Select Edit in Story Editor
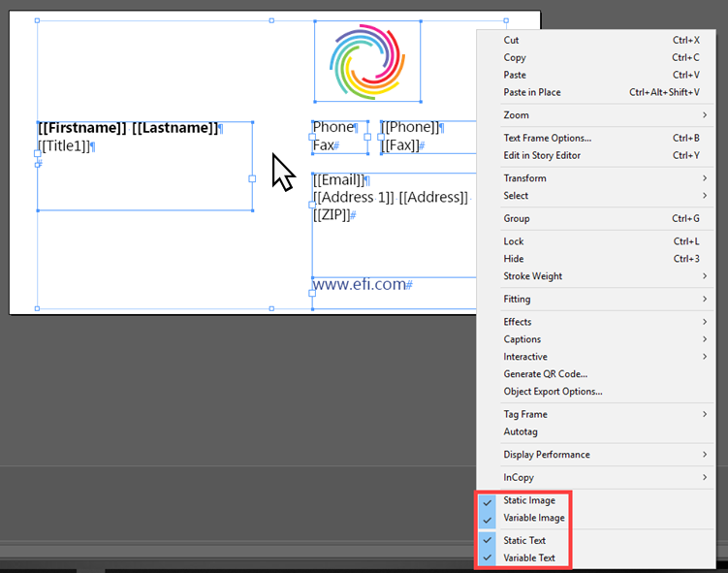The image size is (728, 573). (x=542, y=156)
